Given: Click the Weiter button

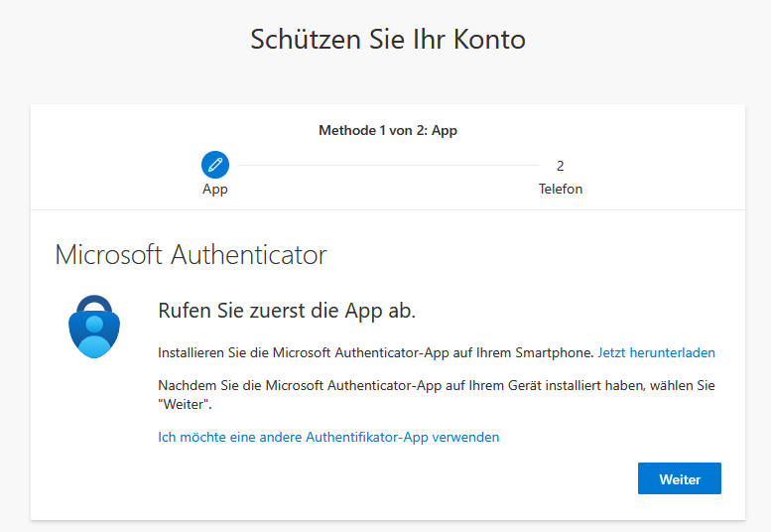Looking at the screenshot, I should tap(680, 478).
